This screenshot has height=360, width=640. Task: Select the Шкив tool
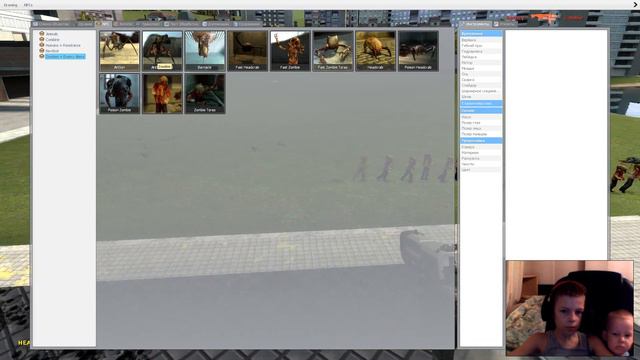coord(481,97)
